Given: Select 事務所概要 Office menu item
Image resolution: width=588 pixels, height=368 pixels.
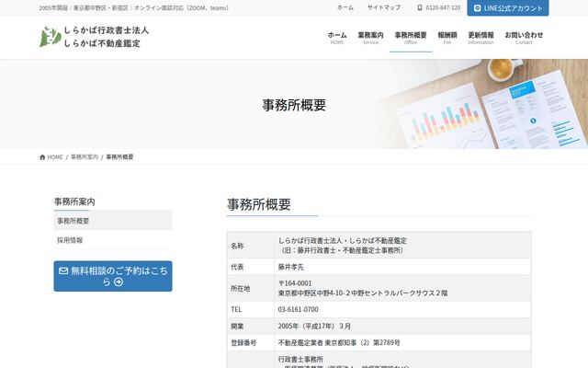Looking at the screenshot, I should [x=411, y=38].
